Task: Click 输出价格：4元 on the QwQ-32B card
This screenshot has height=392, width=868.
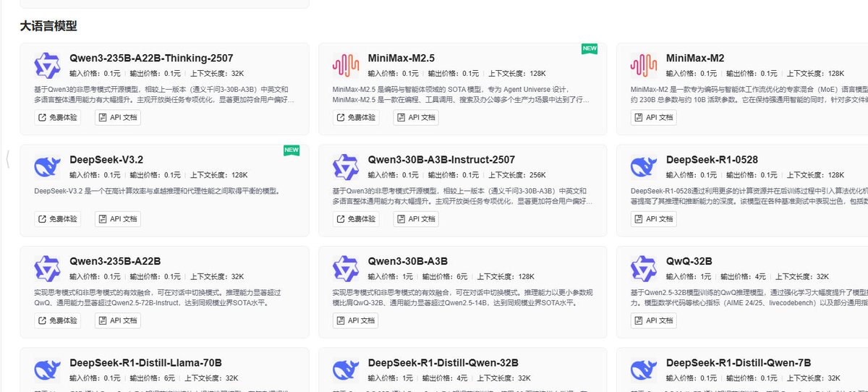Action: coord(742,276)
